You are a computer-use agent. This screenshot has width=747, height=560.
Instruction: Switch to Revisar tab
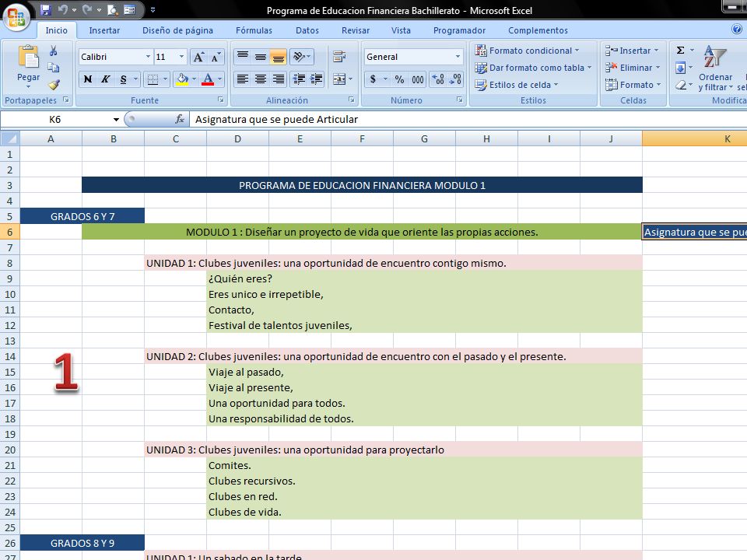[x=356, y=30]
